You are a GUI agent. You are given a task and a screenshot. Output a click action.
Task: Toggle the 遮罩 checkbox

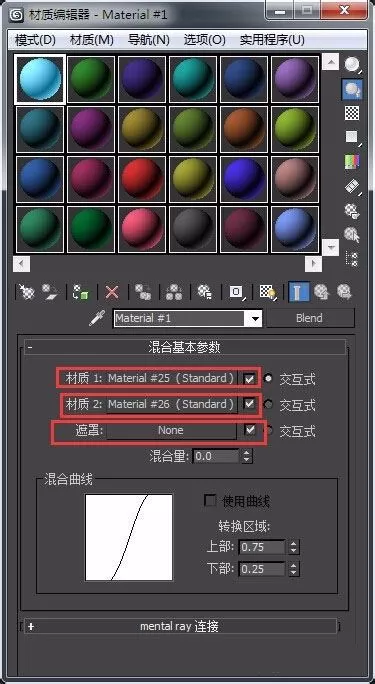tap(249, 430)
